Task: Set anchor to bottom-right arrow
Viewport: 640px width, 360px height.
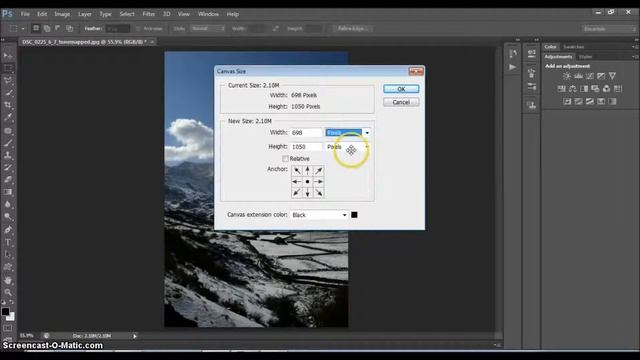Action: 319,193
